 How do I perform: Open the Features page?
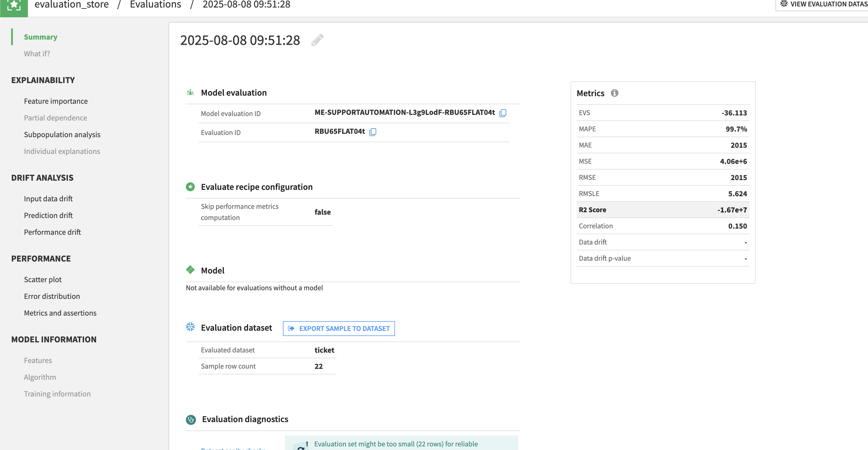(x=38, y=360)
